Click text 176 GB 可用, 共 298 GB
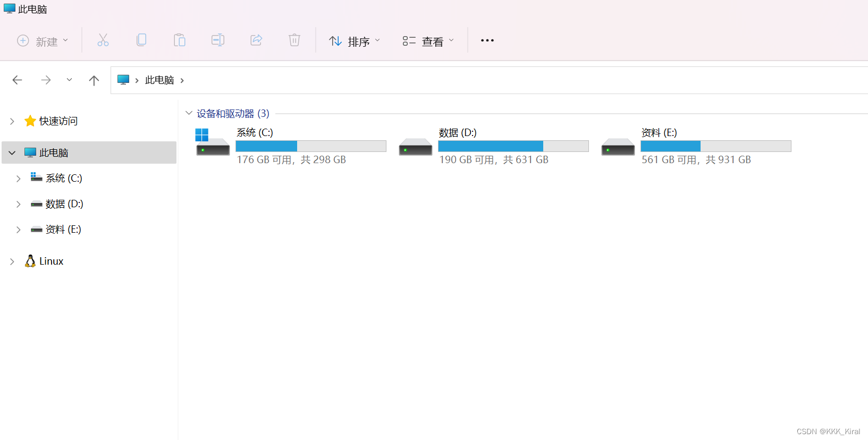The image size is (868, 440). 291,160
